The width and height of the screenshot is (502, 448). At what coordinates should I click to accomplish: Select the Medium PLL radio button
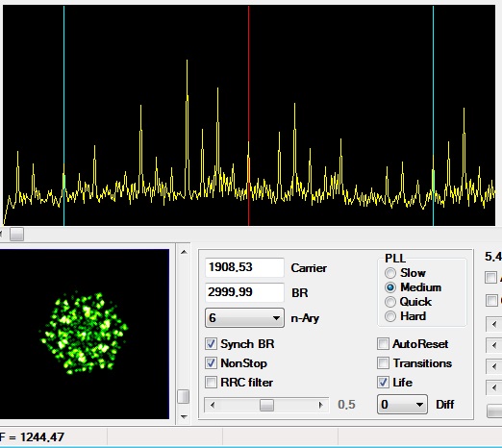(390, 287)
